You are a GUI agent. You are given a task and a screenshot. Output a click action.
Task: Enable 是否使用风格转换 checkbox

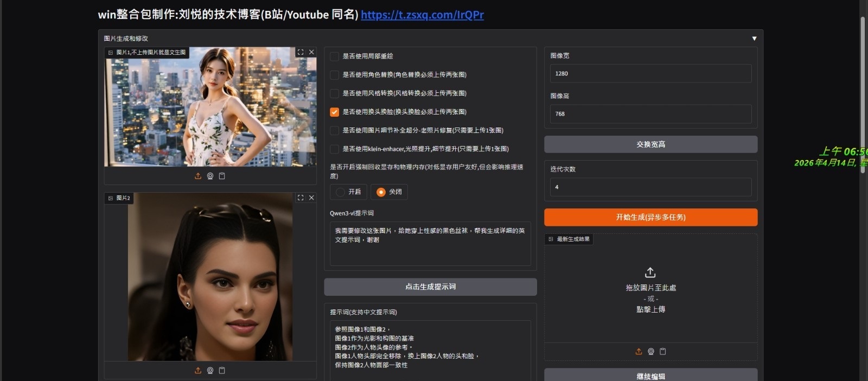coord(335,93)
